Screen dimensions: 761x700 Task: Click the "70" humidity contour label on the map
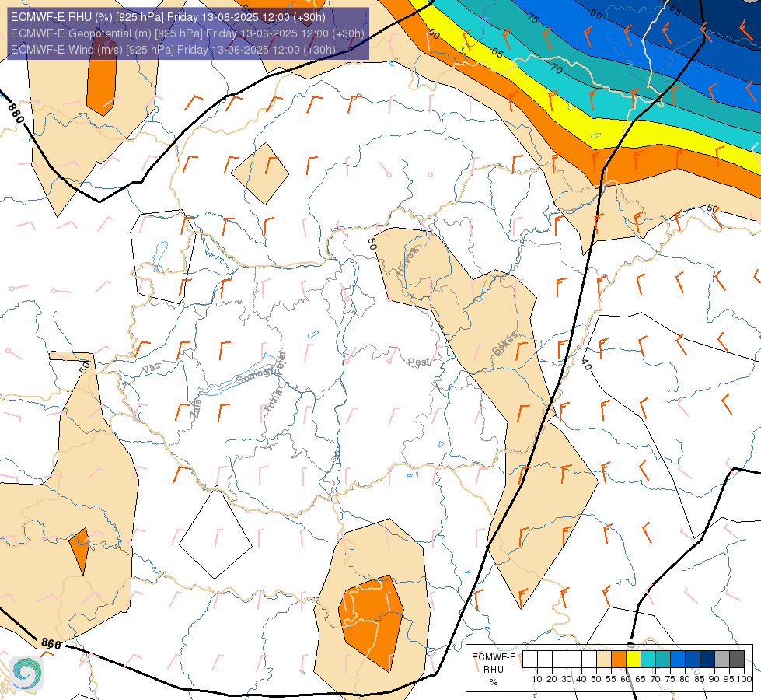(x=557, y=69)
